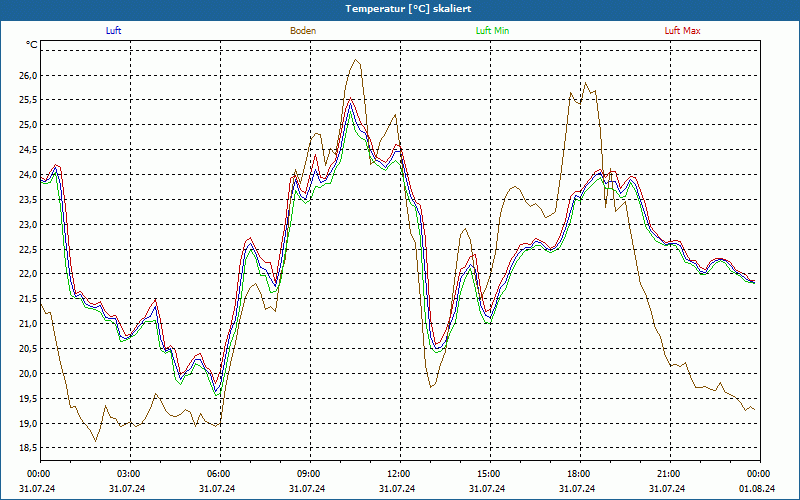Select the Boden legend entry
Viewport: 800px width, 500px height.
tap(303, 31)
